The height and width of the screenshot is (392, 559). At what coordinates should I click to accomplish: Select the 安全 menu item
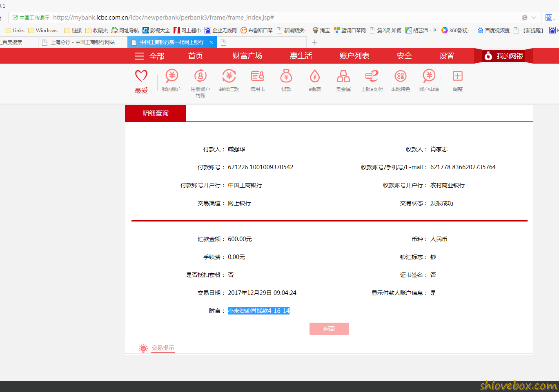tap(404, 56)
